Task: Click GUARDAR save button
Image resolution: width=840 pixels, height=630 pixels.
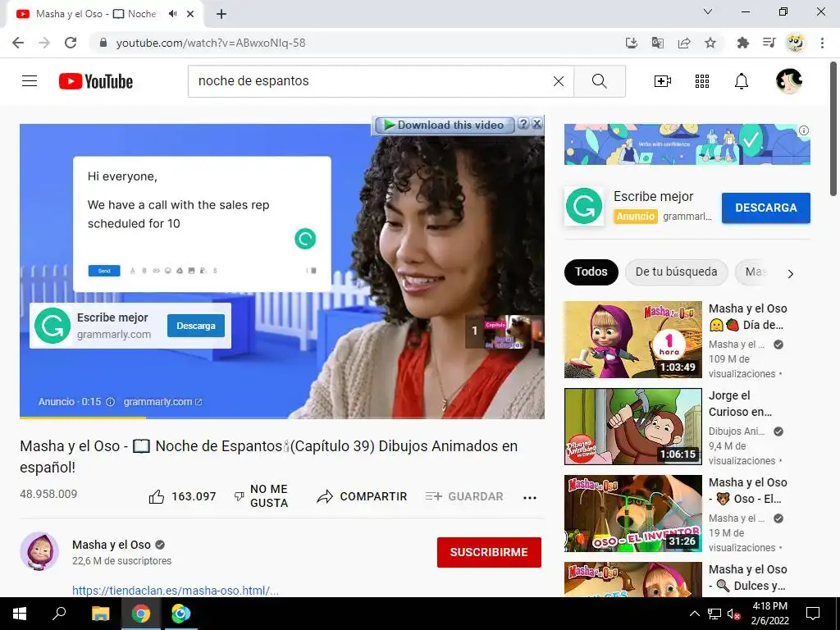Action: click(464, 496)
